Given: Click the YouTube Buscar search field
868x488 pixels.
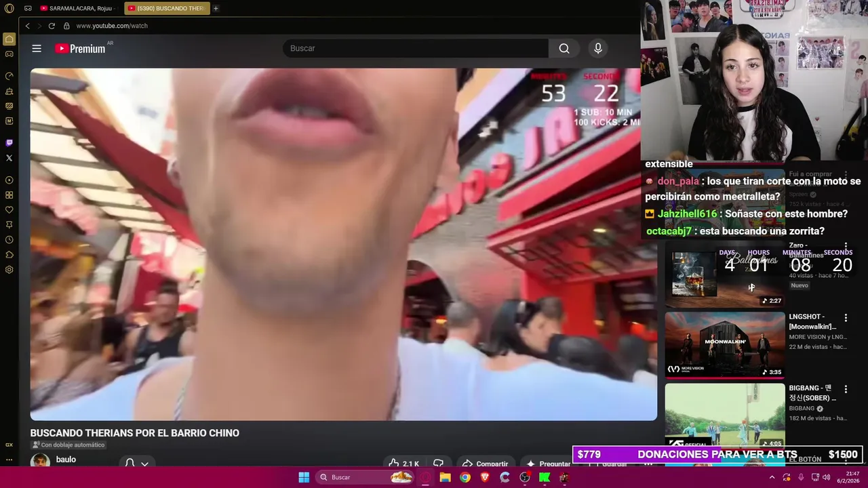Looking at the screenshot, I should coord(416,48).
